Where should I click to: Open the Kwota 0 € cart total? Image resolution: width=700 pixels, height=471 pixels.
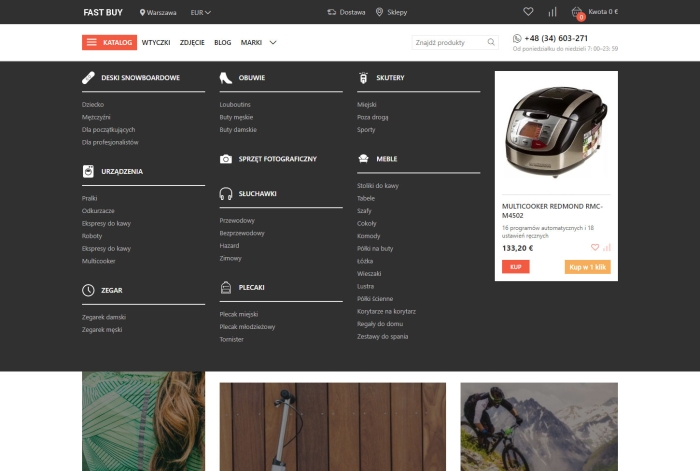603,12
